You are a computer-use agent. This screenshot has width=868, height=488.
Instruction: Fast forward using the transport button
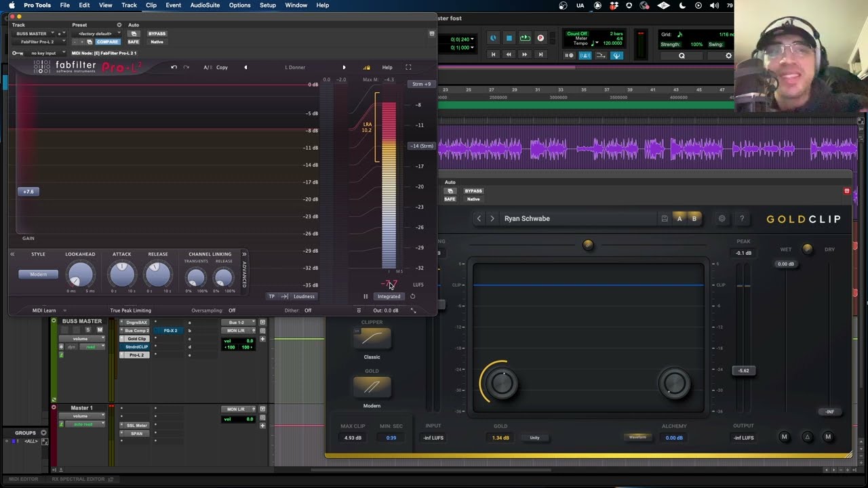(524, 54)
